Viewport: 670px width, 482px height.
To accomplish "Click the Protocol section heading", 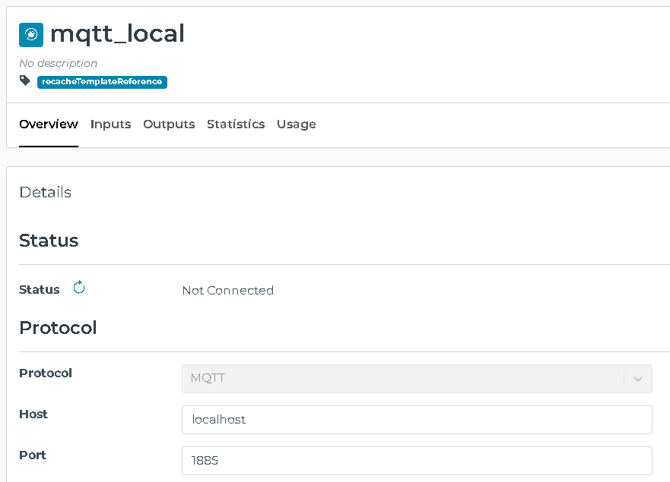I will 58,328.
